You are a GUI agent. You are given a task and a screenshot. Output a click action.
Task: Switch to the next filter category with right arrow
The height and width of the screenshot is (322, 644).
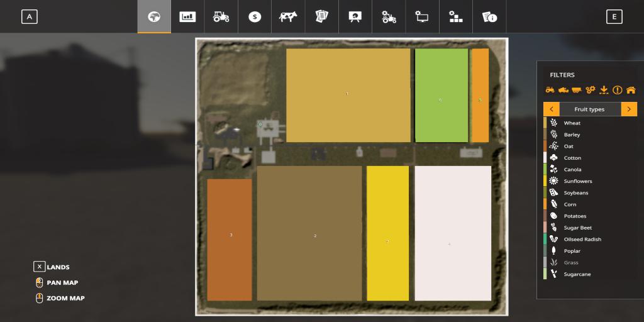(629, 109)
